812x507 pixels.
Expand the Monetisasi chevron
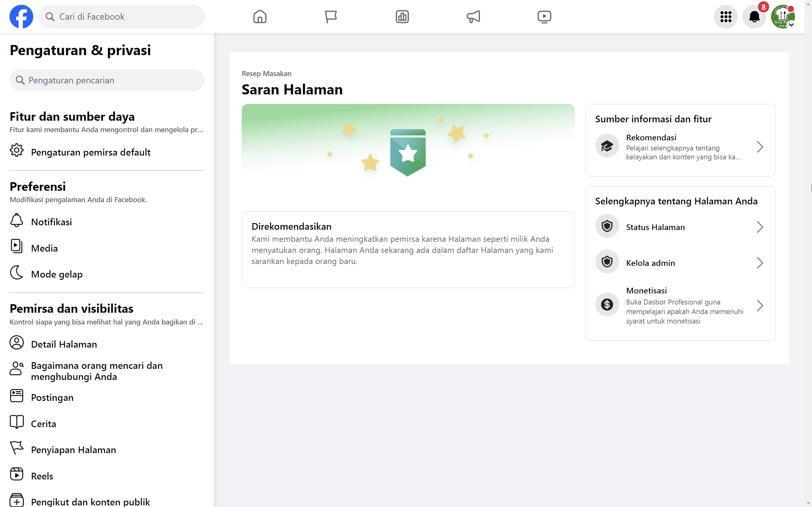(760, 305)
